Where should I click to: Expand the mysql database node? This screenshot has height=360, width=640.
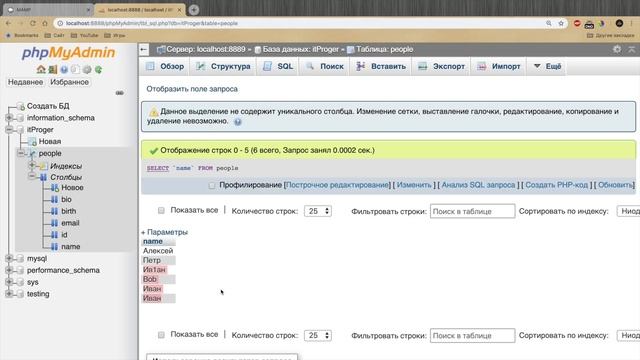coord(9,258)
